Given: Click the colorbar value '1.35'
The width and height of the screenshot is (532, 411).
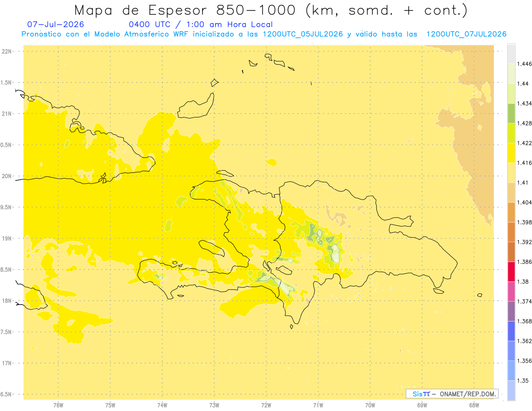Looking at the screenshot, I should (x=524, y=380).
